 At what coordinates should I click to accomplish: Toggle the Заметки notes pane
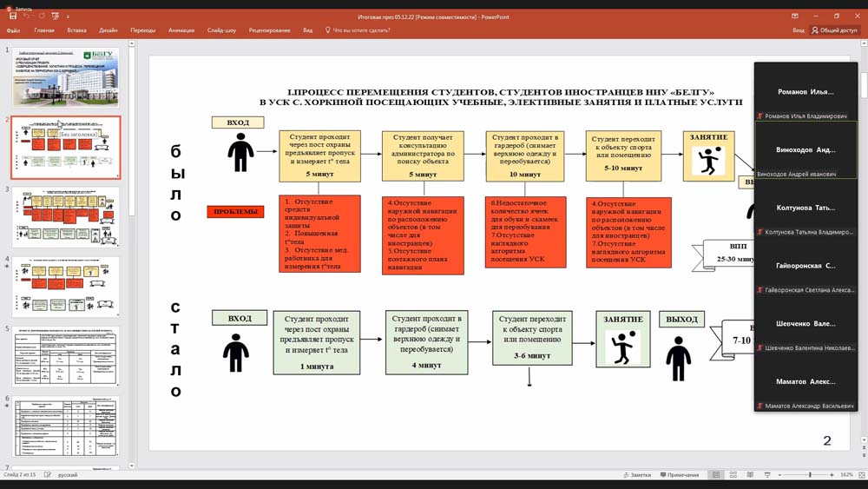click(x=636, y=475)
